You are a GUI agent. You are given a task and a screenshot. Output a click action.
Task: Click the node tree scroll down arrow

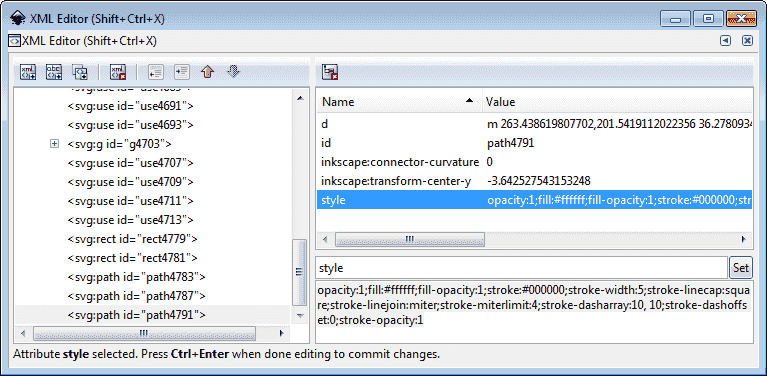tap(300, 316)
